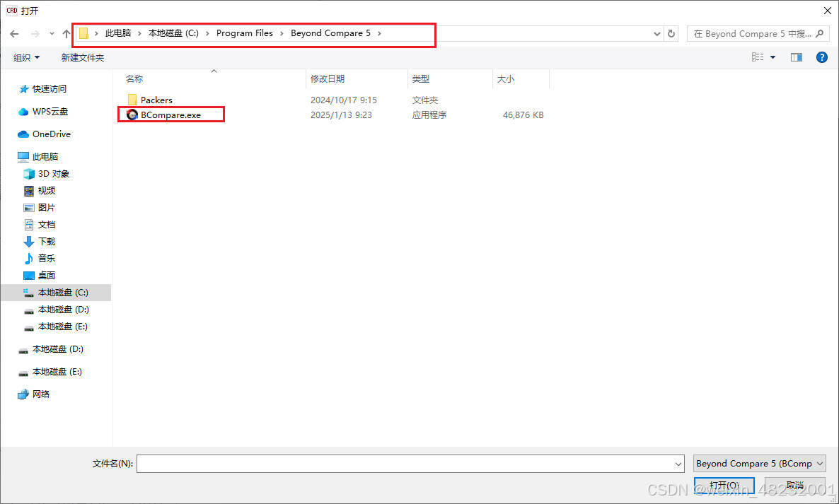Image resolution: width=839 pixels, height=504 pixels.
Task: Click the folder icon in address bar
Action: tap(84, 33)
